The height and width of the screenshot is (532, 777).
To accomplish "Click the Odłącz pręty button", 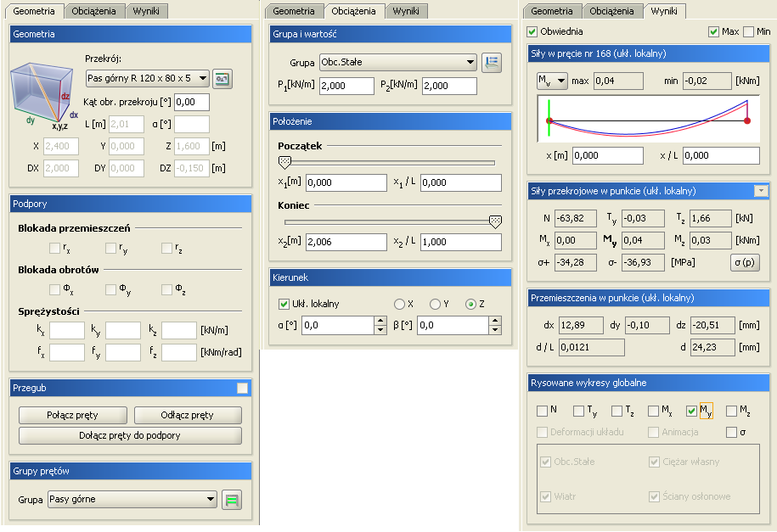I will coord(188,415).
